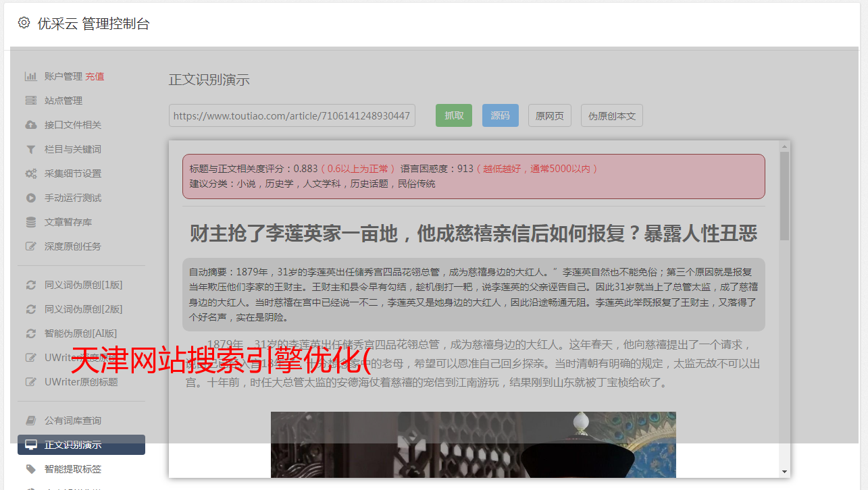Click the 优采云 管理控制台 header title
The image size is (868, 490).
pyautogui.click(x=93, y=24)
